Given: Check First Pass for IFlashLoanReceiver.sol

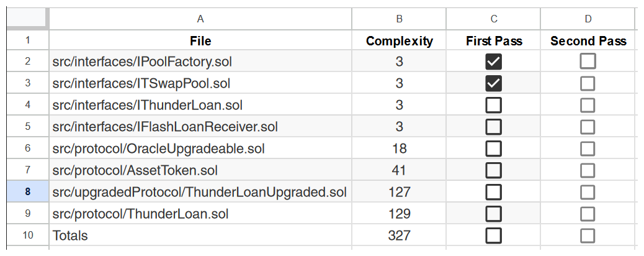Looking at the screenshot, I should click(x=494, y=127).
